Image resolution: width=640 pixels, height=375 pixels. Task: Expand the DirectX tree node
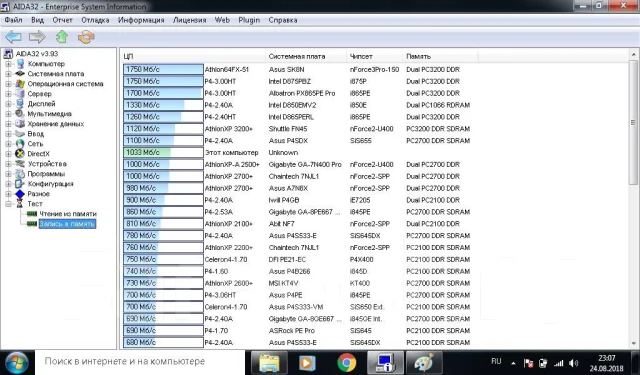point(8,154)
